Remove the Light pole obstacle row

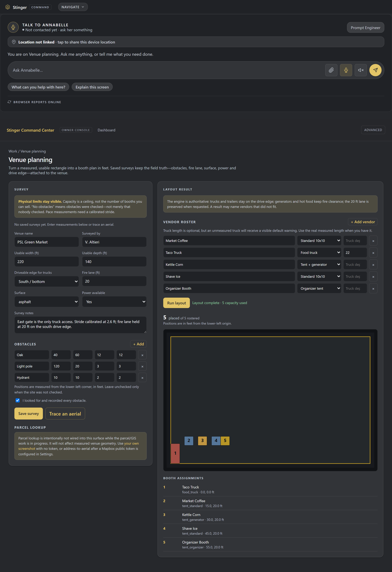pos(142,366)
